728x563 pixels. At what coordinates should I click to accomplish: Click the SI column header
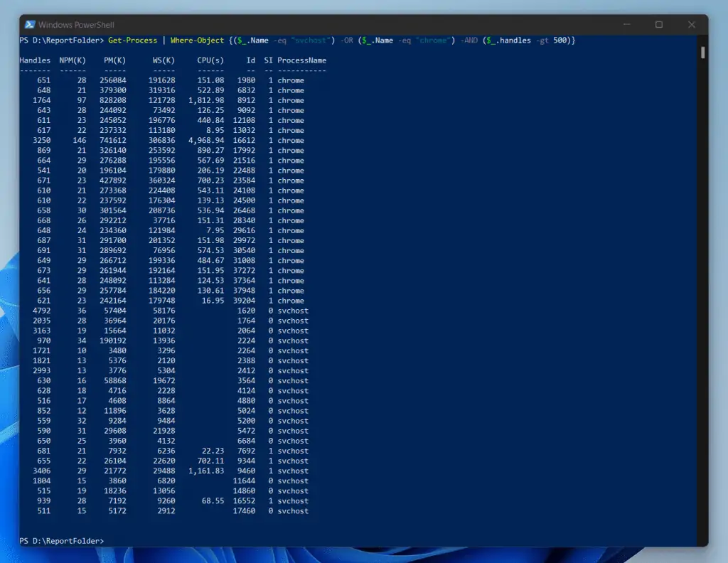click(x=268, y=60)
